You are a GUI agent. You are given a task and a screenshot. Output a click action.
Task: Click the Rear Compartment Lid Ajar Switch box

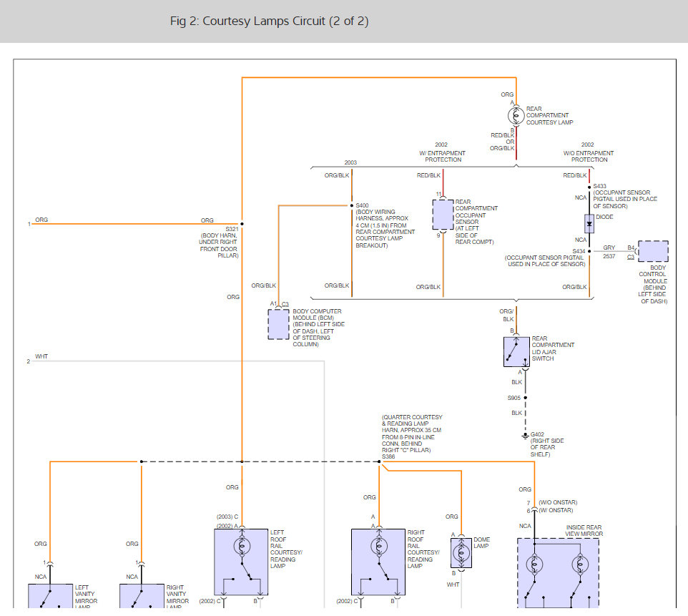pyautogui.click(x=516, y=352)
